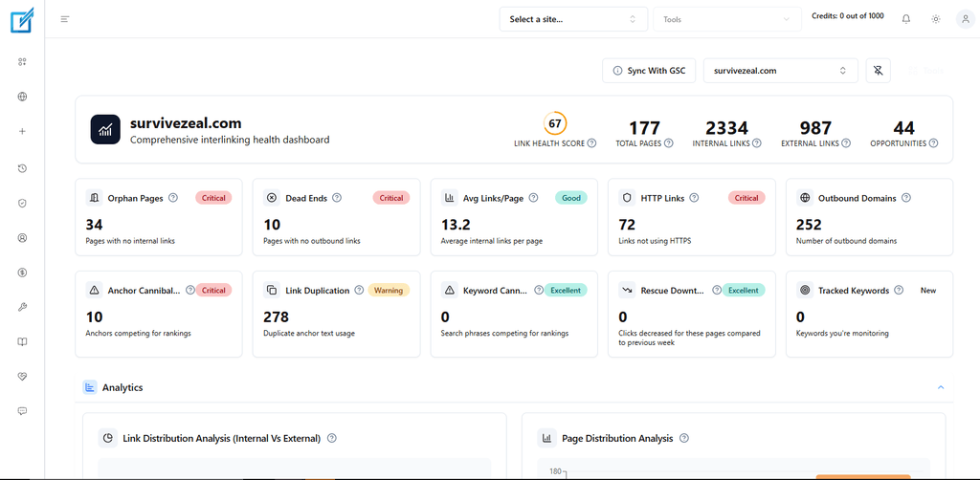Click the chat bubble icon in sidebar
The height and width of the screenshot is (480, 980).
pos(23,411)
